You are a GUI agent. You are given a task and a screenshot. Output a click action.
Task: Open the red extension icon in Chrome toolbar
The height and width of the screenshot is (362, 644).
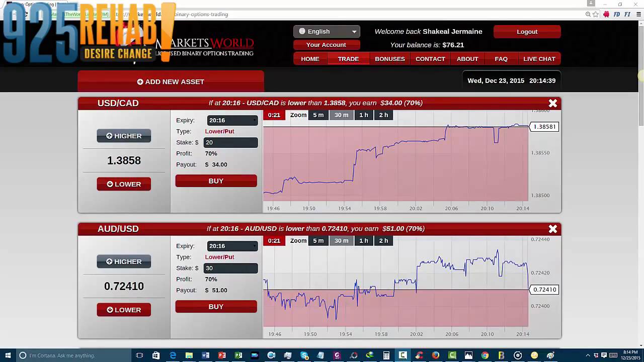(607, 14)
